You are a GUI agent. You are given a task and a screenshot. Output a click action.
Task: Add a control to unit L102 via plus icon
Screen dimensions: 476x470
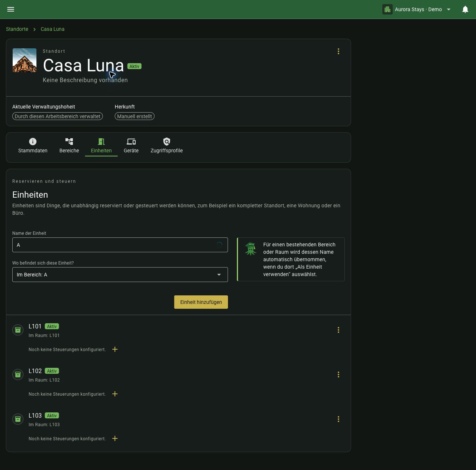[x=115, y=394]
